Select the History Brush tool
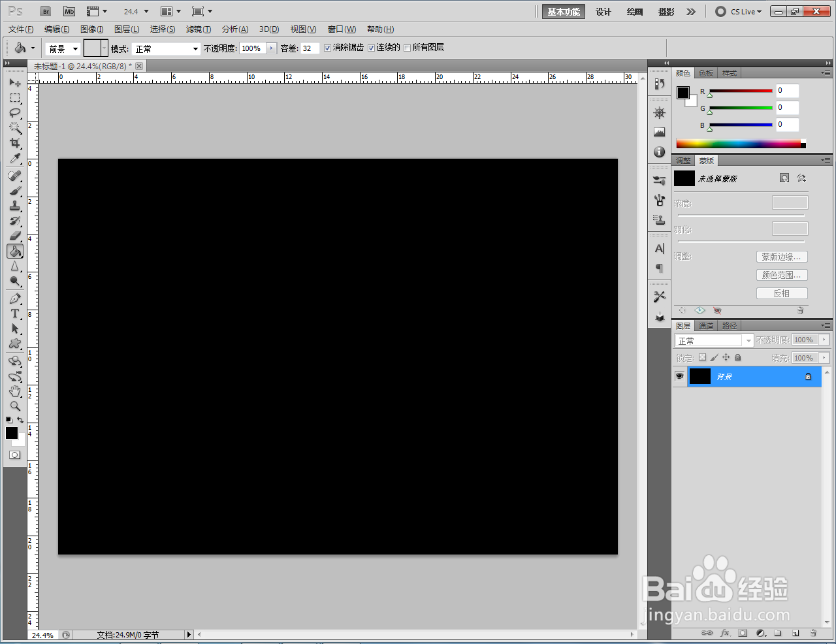The height and width of the screenshot is (644, 836). point(15,221)
